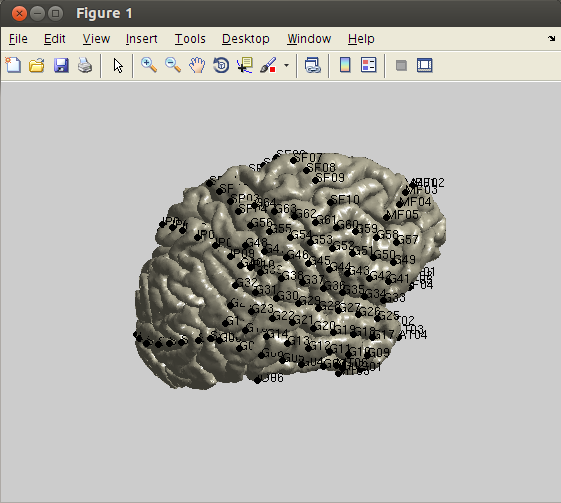561x503 pixels.
Task: Enable the Pan hand tool
Action: [x=197, y=65]
